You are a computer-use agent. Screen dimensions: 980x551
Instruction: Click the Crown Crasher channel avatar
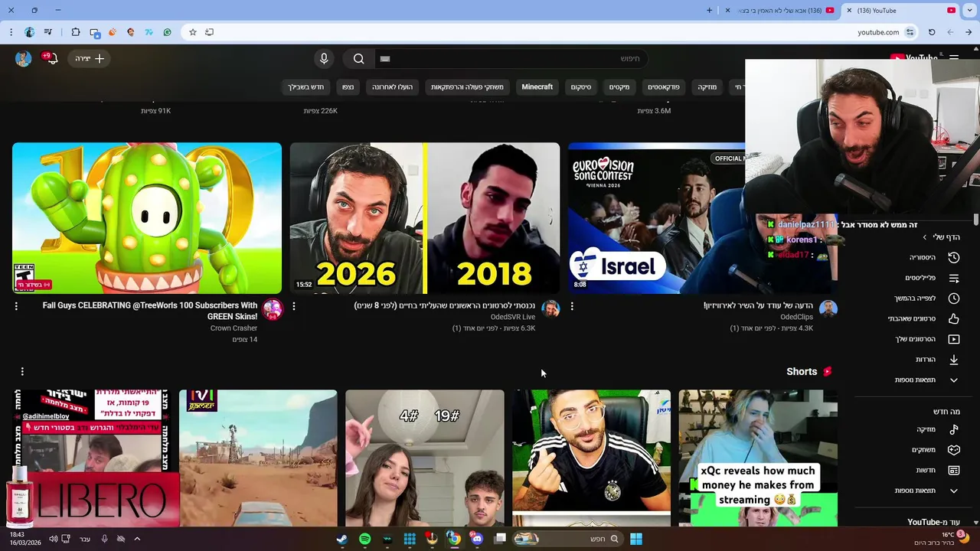pyautogui.click(x=272, y=309)
